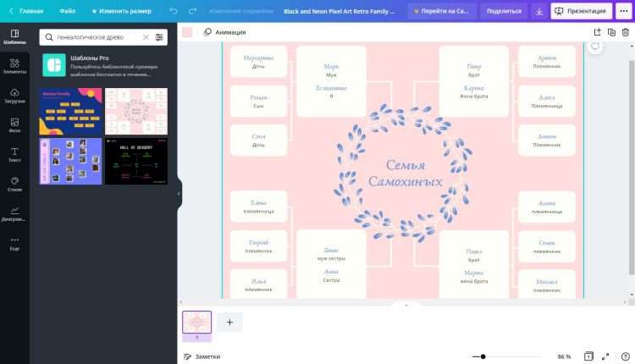635x364 pixels.
Task: Select the pink wreath family tree template
Action: (136, 112)
